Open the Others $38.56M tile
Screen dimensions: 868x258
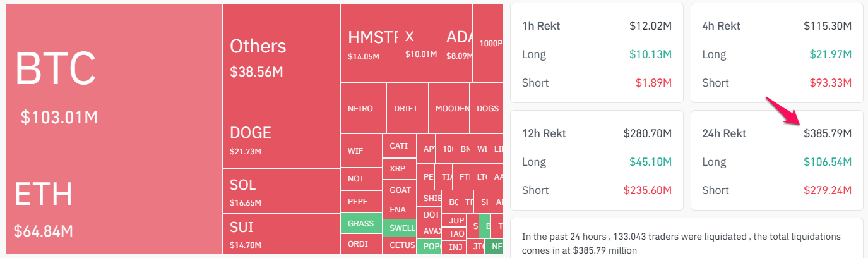tap(281, 57)
